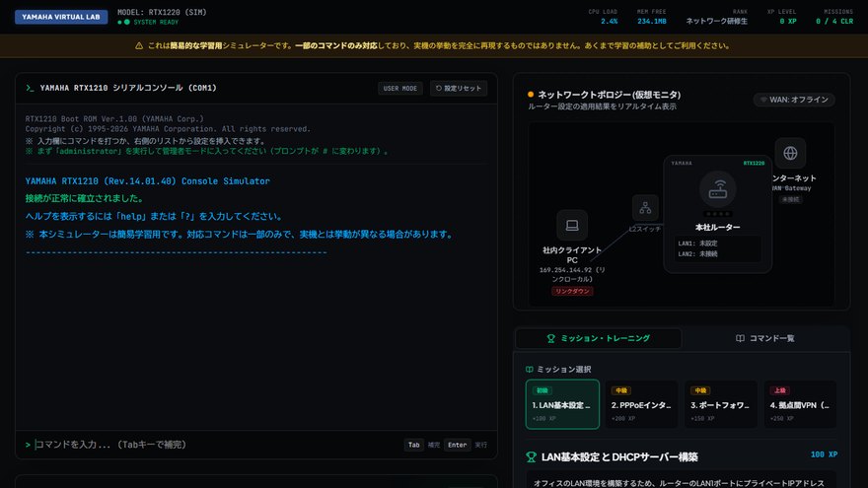Select mission 4. 拠点間VPN card
The width and height of the screenshot is (868, 488).
pos(800,404)
